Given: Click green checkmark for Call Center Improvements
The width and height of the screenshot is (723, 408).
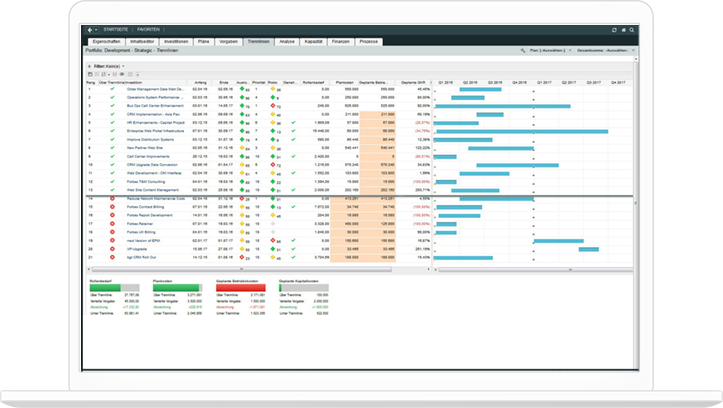Looking at the screenshot, I should tap(113, 156).
